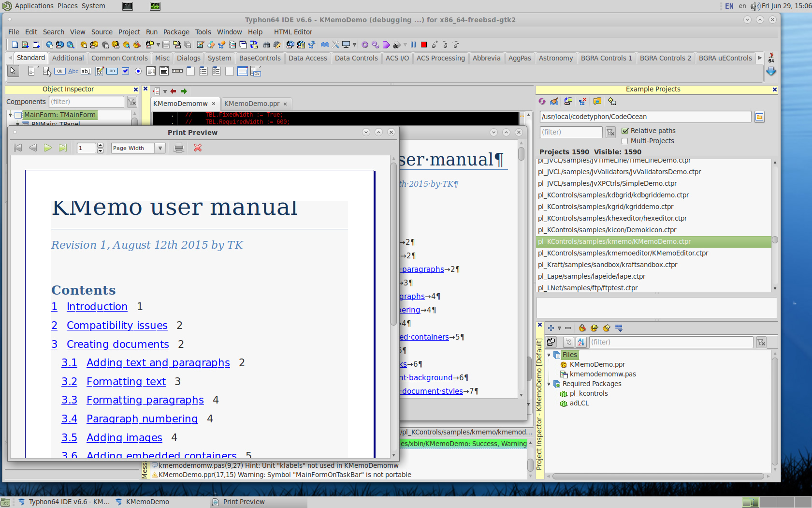Pick the TEdit 'abI' palette component
Viewport: 812px width, 508px height.
(x=86, y=71)
